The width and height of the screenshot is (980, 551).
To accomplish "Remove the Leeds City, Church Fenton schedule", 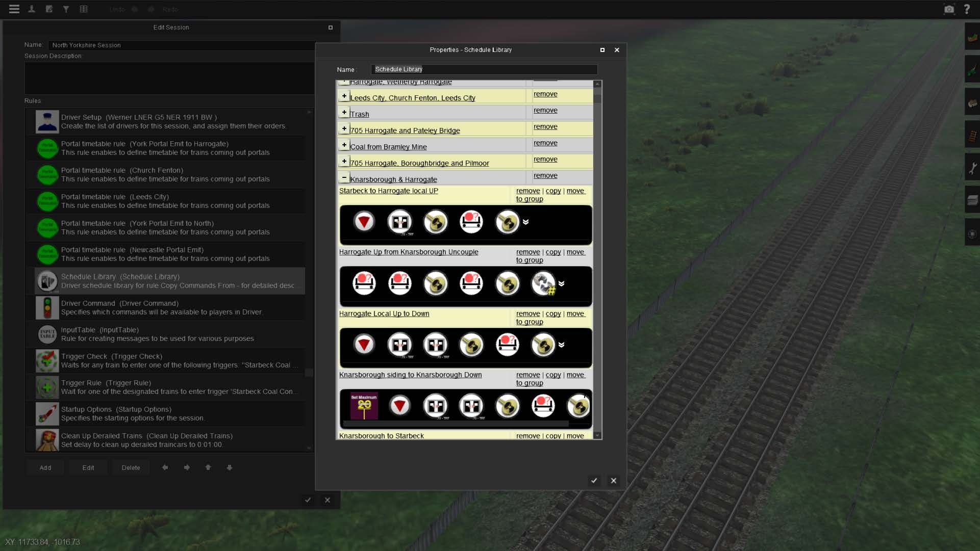I will click(545, 94).
